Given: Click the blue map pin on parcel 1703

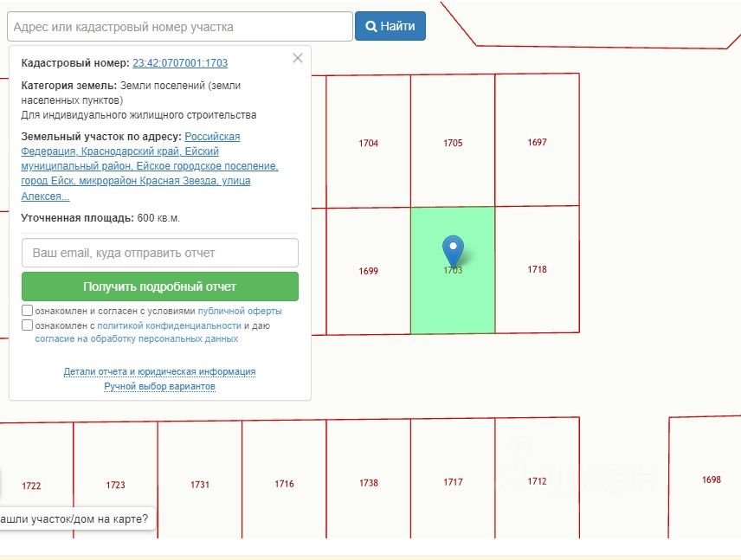Looking at the screenshot, I should (x=453, y=251).
